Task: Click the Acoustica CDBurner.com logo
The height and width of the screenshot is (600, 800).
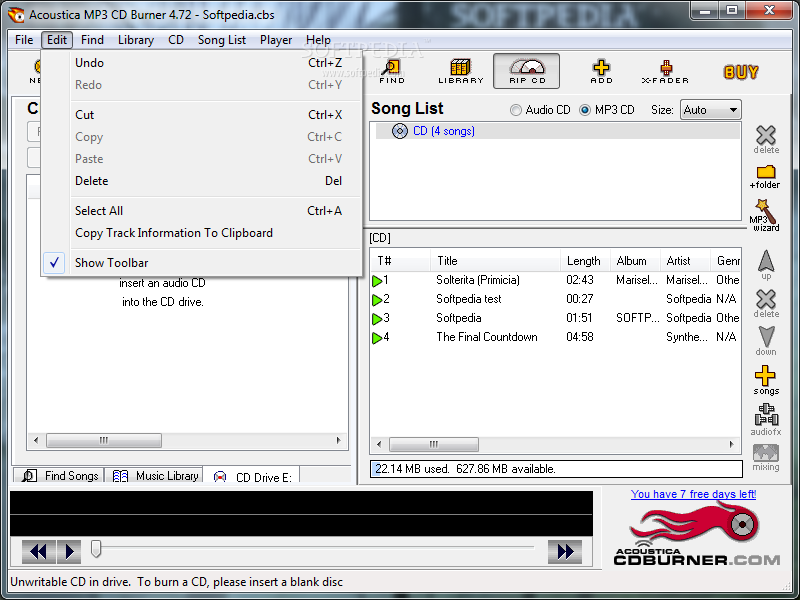Action: (697, 534)
